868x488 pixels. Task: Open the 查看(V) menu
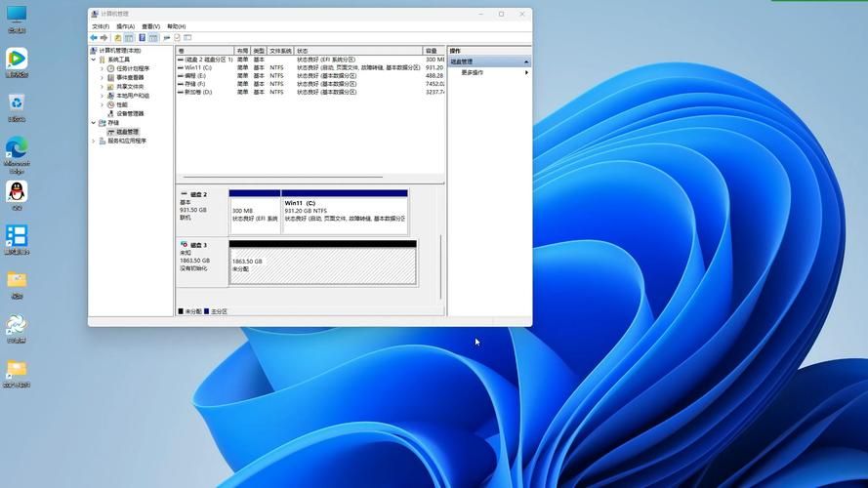point(150,26)
